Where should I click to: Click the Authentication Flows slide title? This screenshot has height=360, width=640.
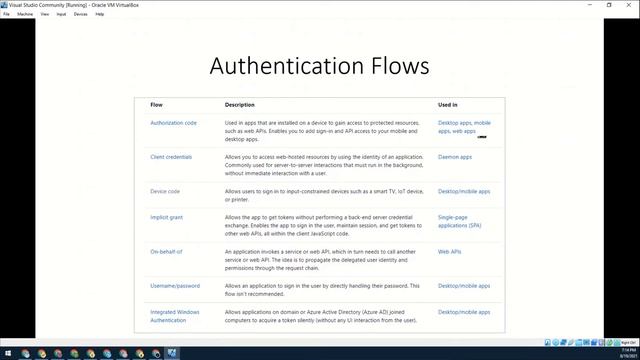[320, 66]
